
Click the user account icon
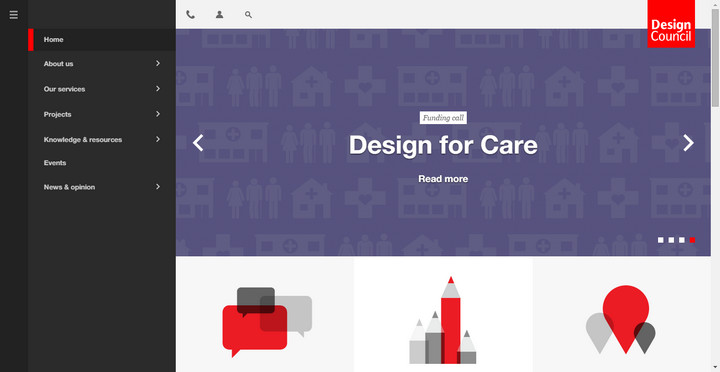click(x=219, y=15)
